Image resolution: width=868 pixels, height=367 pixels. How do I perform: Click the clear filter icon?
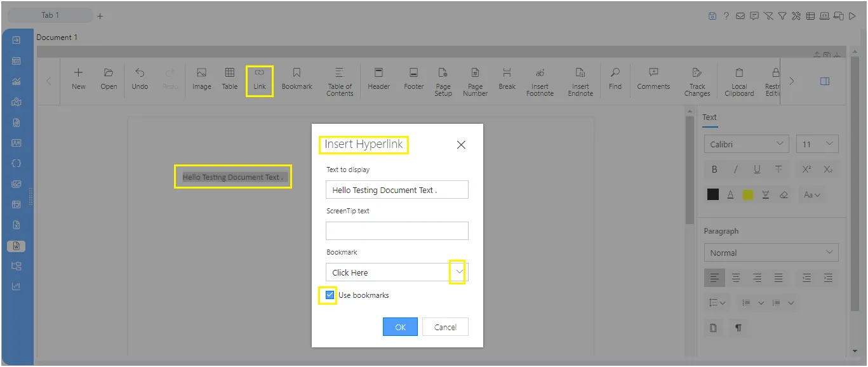coord(768,16)
